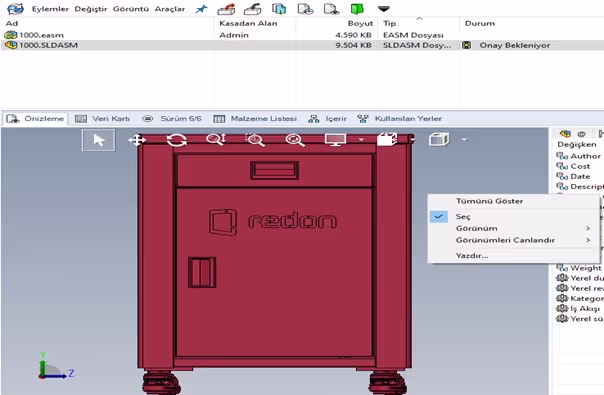This screenshot has height=395, width=604.
Task: Open the Değiştir menu
Action: pos(91,9)
